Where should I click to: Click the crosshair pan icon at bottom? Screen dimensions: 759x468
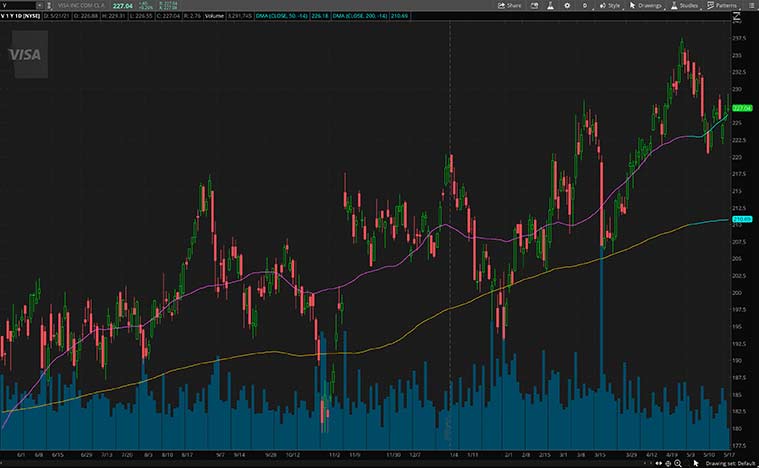(x=666, y=463)
